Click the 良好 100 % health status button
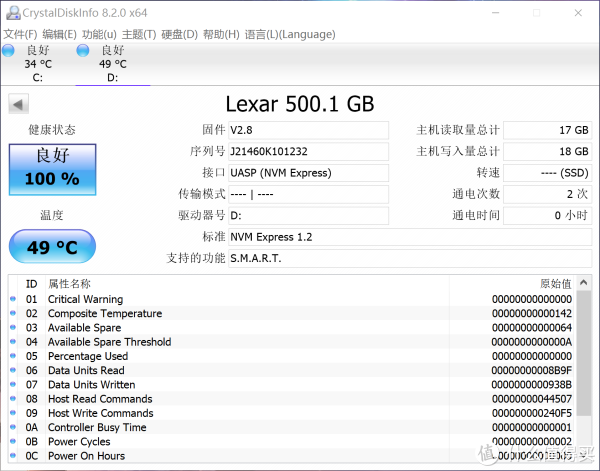Image resolution: width=600 pixels, height=471 pixels. pos(52,169)
